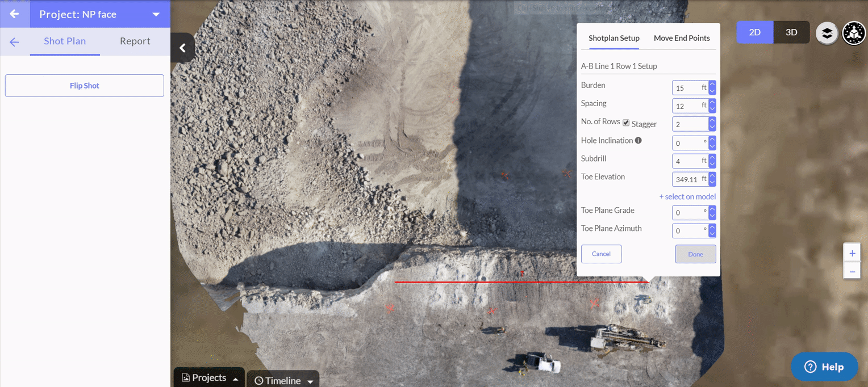Click the Toe Elevation input field
Viewport: 868px width, 387px height.
coord(690,179)
